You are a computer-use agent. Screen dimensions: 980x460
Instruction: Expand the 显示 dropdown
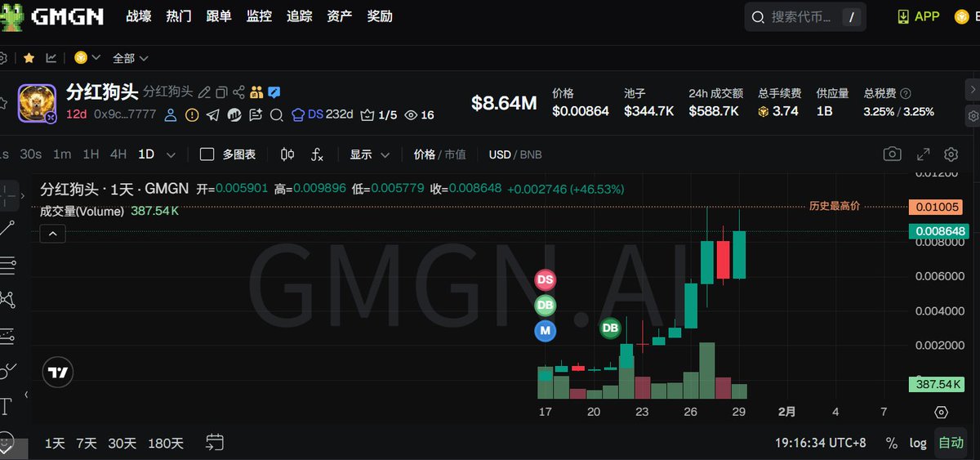(x=371, y=154)
